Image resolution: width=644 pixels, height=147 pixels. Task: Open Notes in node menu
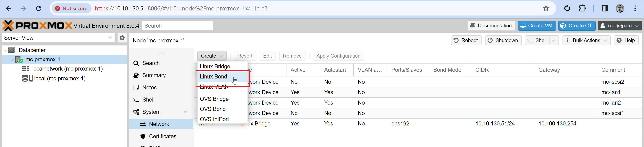[x=149, y=87]
